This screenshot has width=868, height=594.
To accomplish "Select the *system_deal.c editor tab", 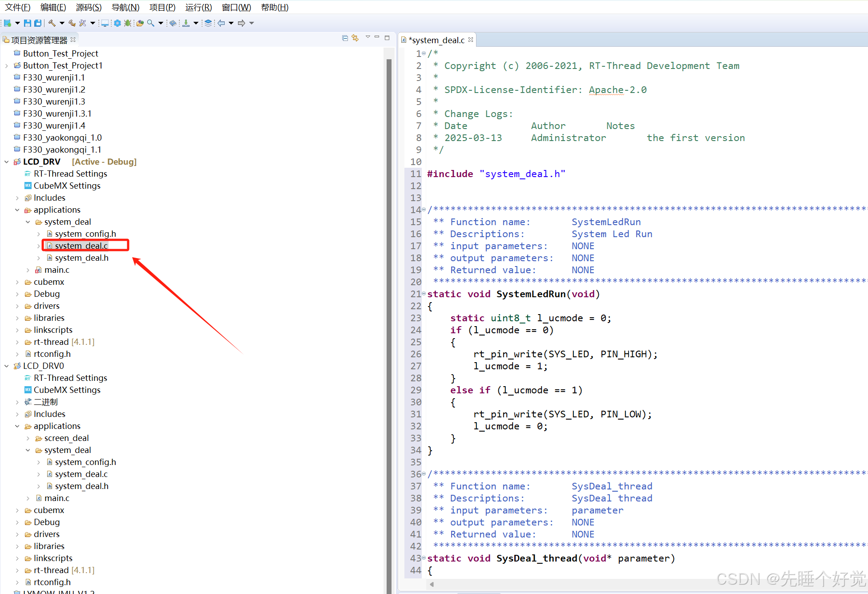I will point(436,40).
